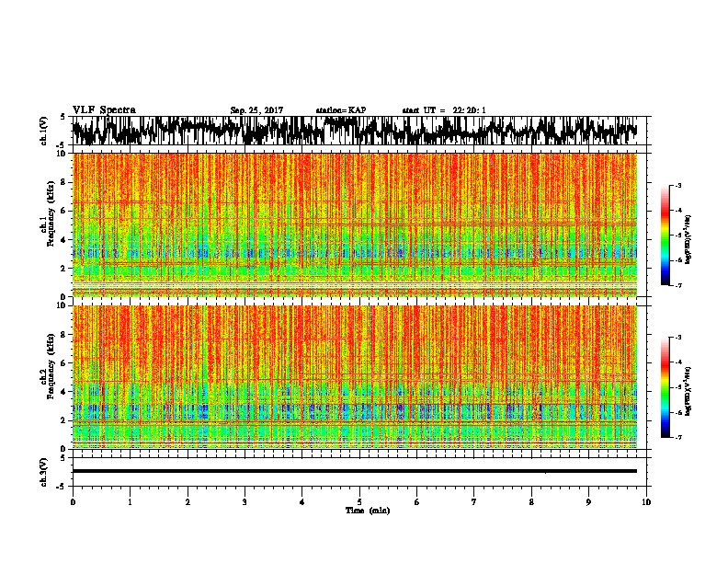Click the ch.1 spectrogram color scale bar

(665, 236)
